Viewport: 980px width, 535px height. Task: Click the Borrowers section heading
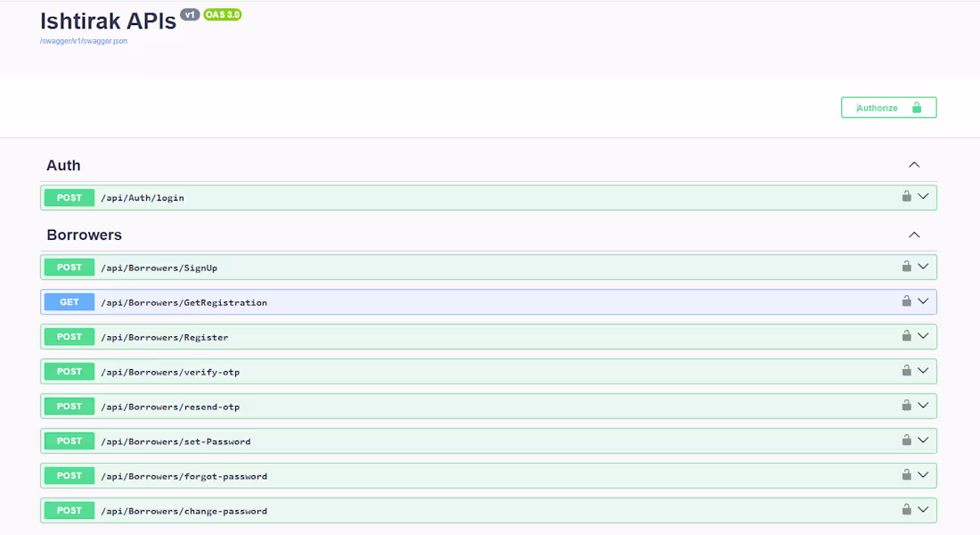pos(85,235)
